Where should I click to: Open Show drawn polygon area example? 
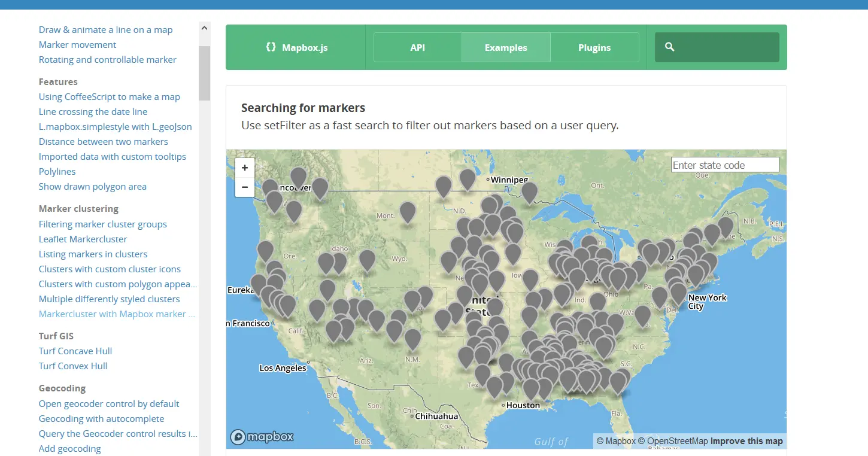coord(93,186)
